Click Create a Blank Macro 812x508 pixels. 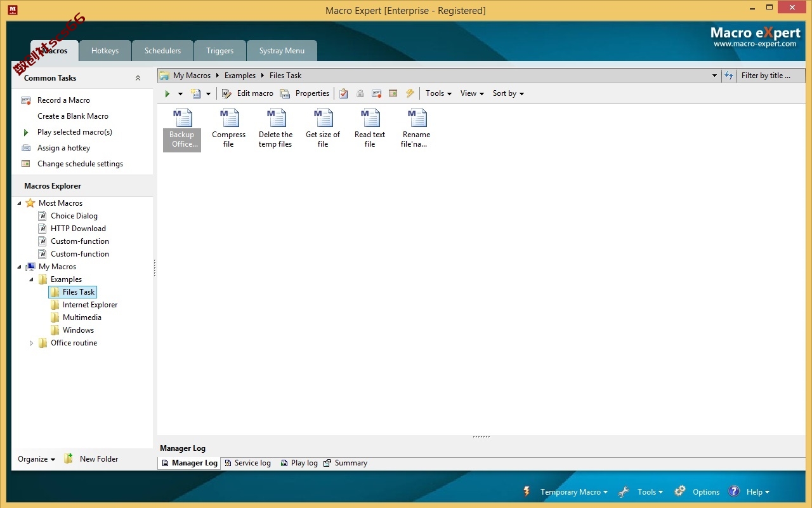[x=73, y=116]
